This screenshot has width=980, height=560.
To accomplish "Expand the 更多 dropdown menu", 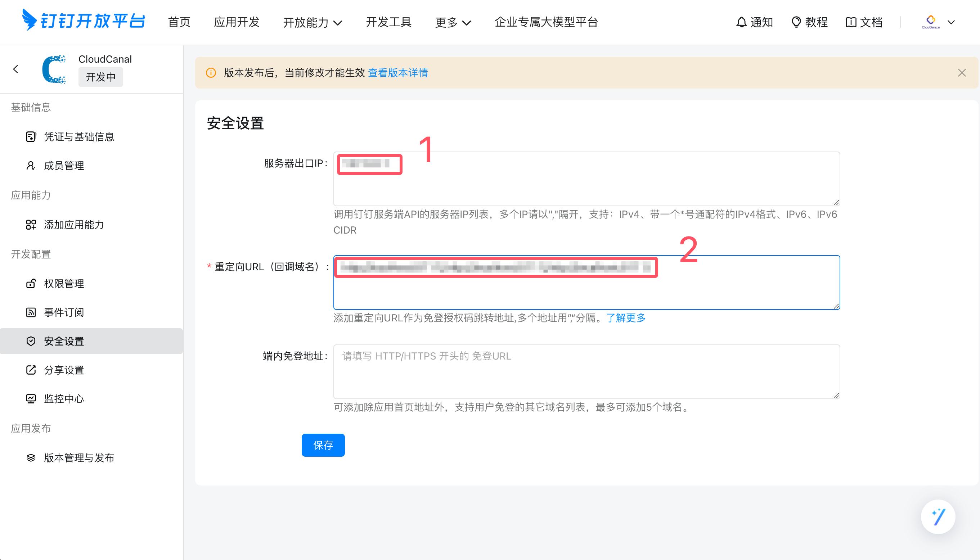I will point(453,22).
